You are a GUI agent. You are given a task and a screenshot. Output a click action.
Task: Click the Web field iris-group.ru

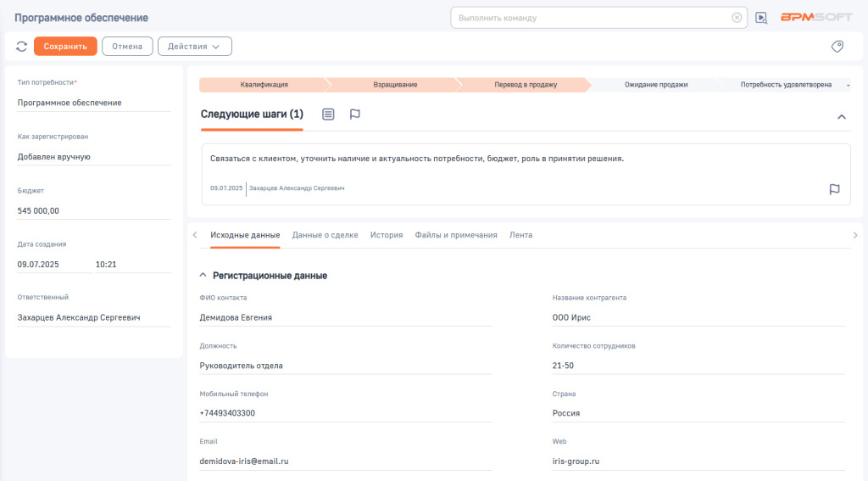coord(698,461)
